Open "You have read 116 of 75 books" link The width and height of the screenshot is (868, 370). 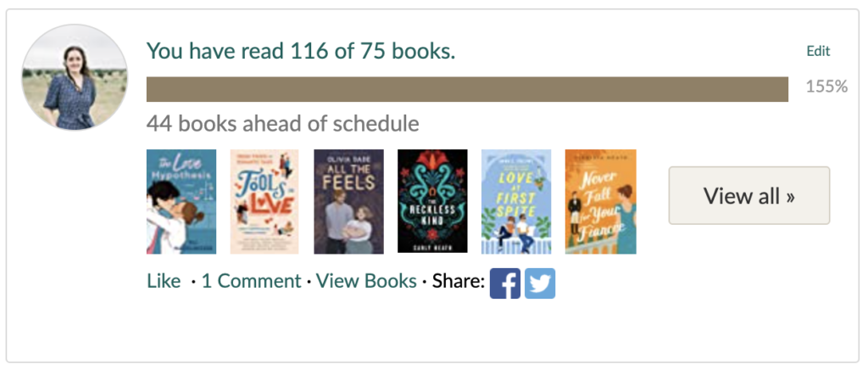tap(301, 51)
